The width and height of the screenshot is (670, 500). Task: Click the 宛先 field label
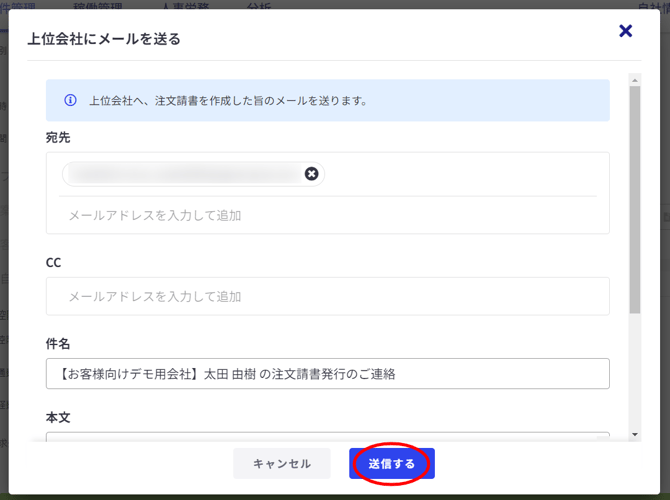(x=58, y=137)
